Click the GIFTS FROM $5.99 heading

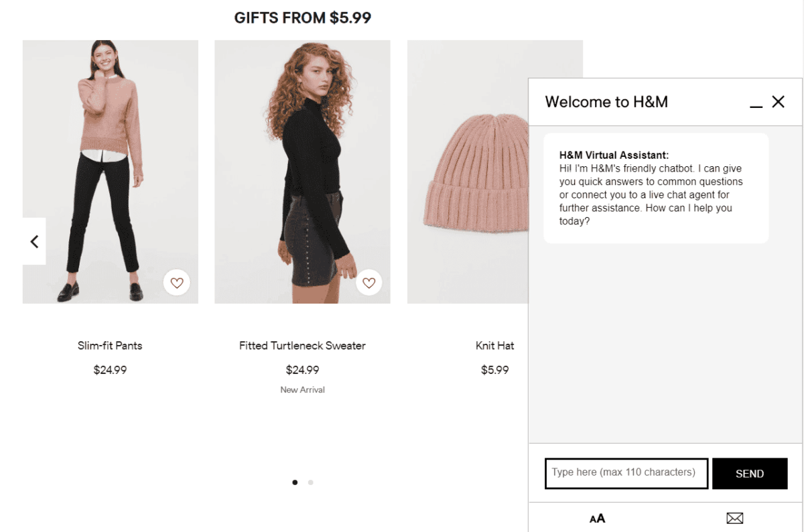(302, 18)
